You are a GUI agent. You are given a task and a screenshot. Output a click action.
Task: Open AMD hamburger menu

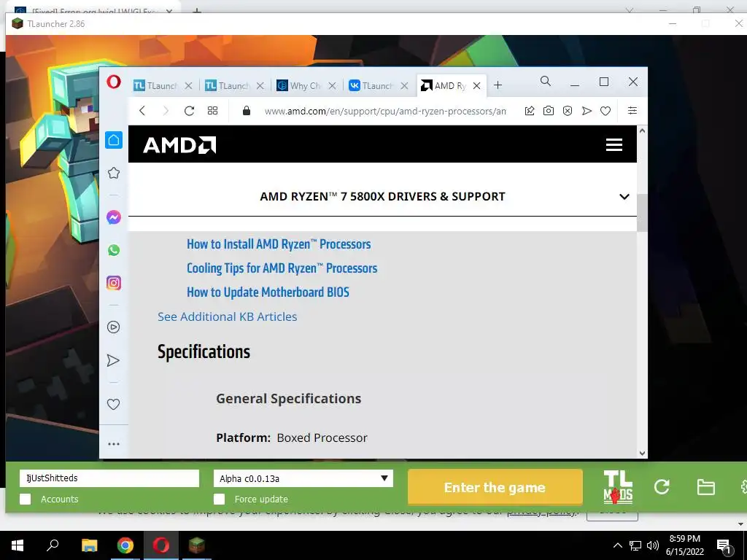coord(614,145)
